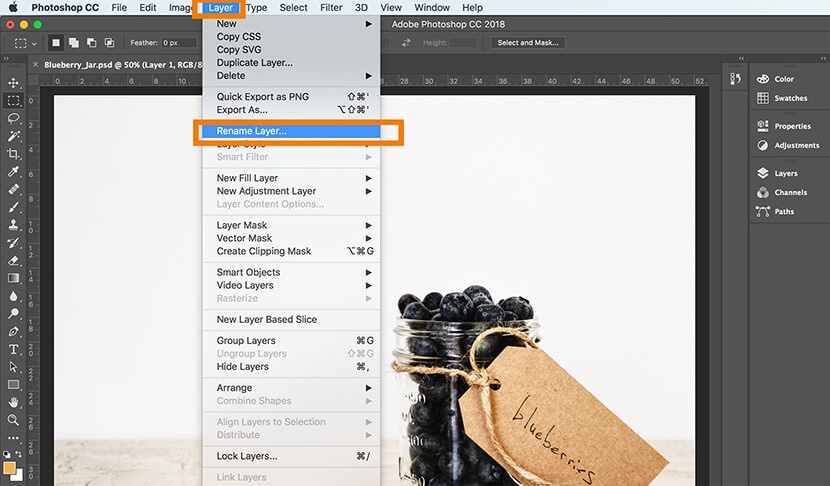This screenshot has height=486, width=830.
Task: Select the Lasso tool
Action: [x=14, y=118]
